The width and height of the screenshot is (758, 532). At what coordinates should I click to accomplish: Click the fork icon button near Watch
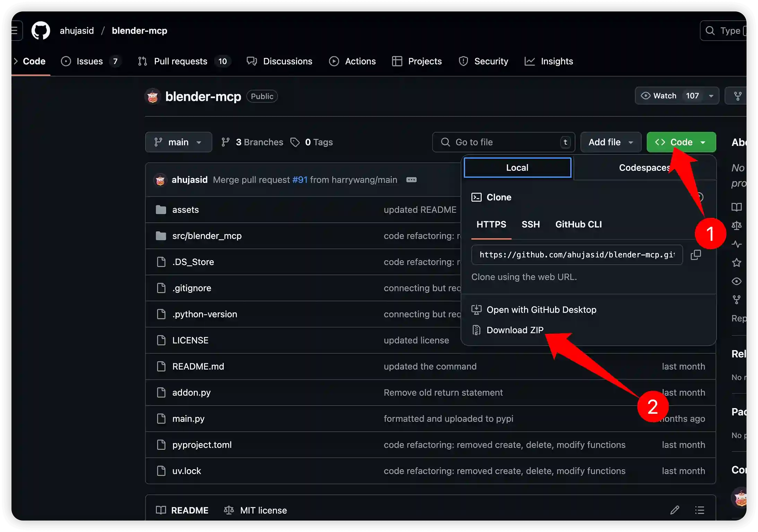click(738, 96)
